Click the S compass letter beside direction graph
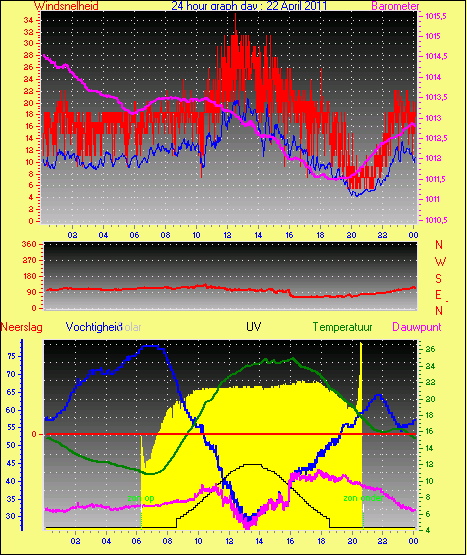The height and width of the screenshot is (555, 467). pyautogui.click(x=438, y=279)
